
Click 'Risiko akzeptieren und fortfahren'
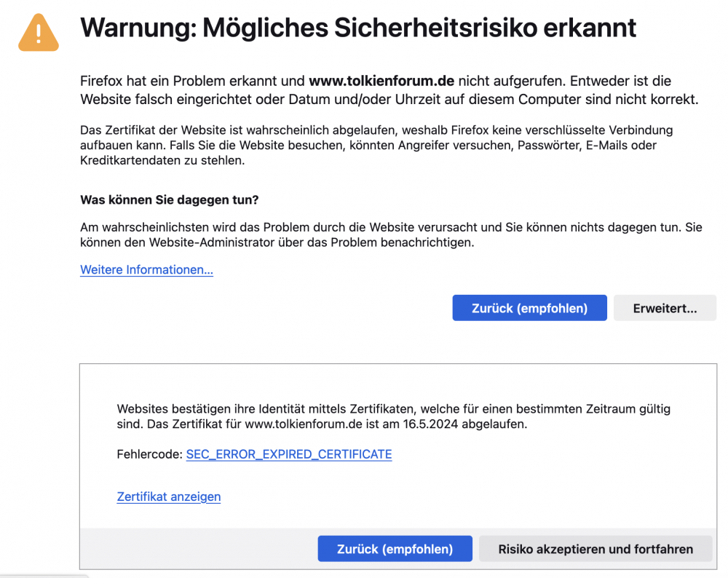595,549
